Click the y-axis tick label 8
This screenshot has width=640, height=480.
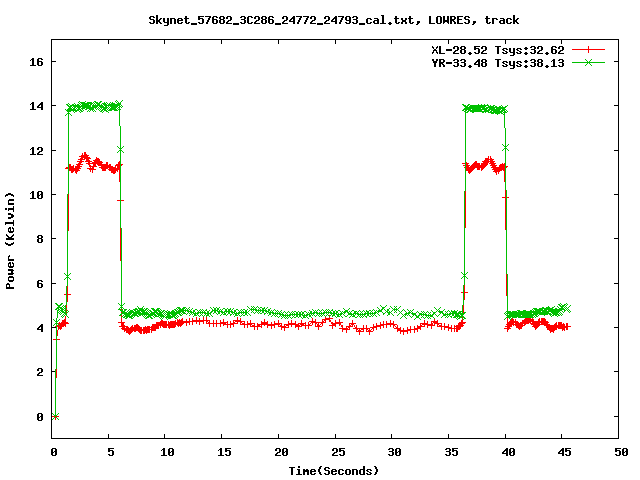[x=40, y=239]
